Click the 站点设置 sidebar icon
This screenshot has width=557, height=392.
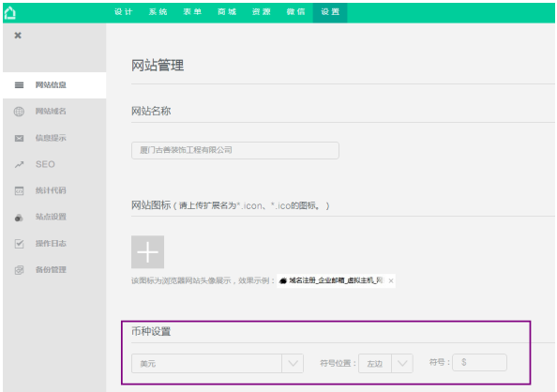point(19,218)
